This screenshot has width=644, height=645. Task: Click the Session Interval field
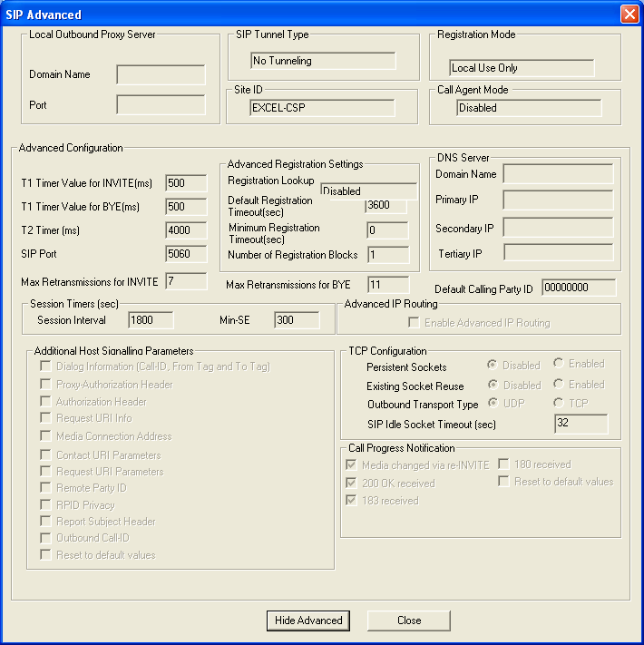click(x=150, y=320)
